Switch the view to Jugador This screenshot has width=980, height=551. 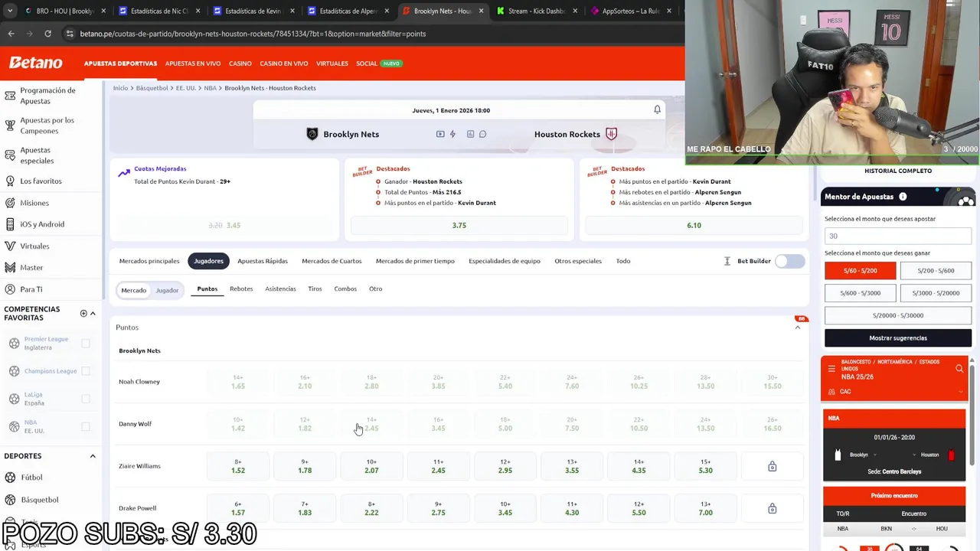167,290
